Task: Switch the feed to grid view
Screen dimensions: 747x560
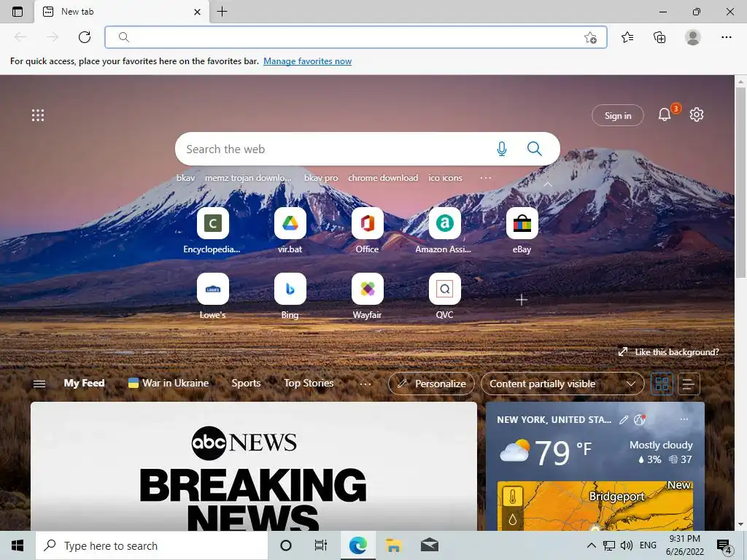Action: click(662, 384)
